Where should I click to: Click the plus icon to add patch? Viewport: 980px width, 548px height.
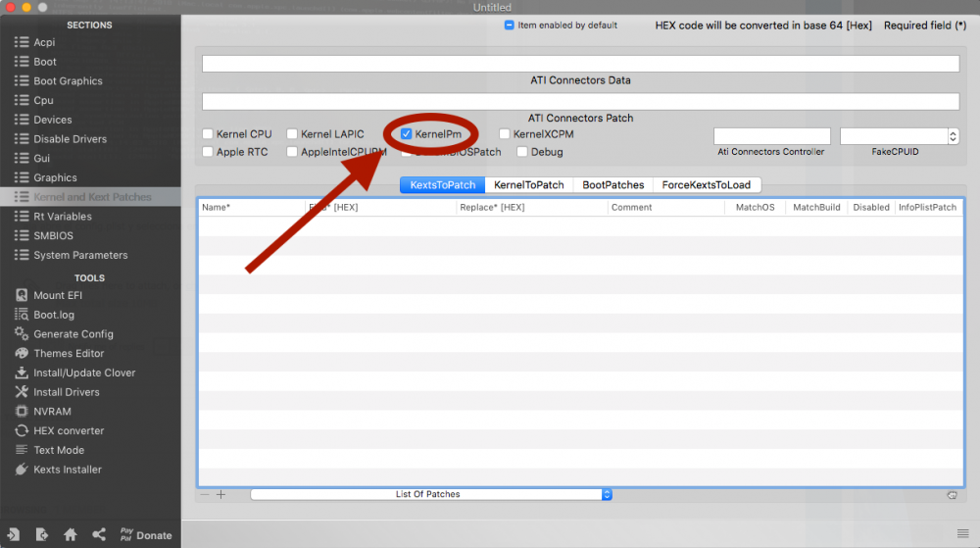pos(220,494)
